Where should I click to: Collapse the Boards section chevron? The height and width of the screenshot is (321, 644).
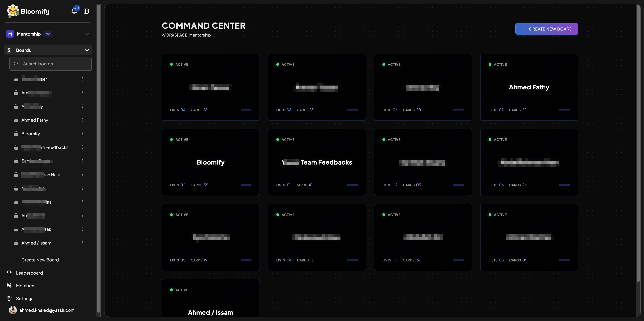87,50
